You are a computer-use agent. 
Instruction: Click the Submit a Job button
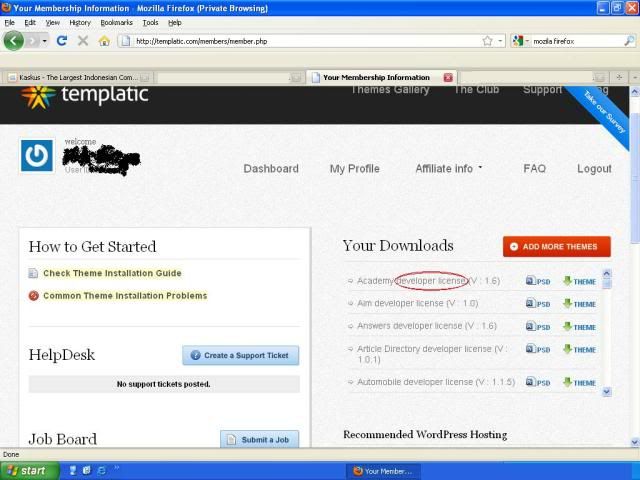pos(260,439)
